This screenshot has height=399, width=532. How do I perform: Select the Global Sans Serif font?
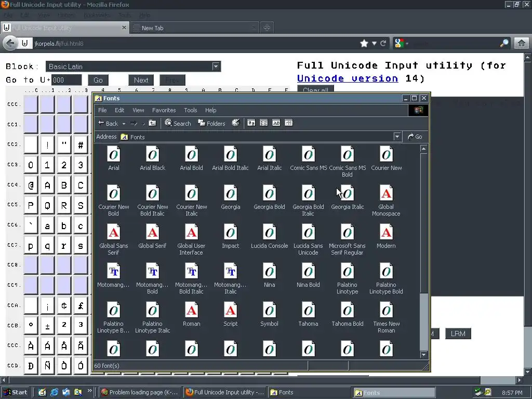point(114,240)
